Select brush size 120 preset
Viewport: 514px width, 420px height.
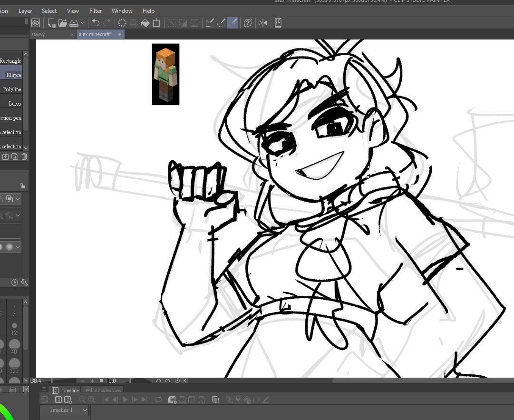14,366
